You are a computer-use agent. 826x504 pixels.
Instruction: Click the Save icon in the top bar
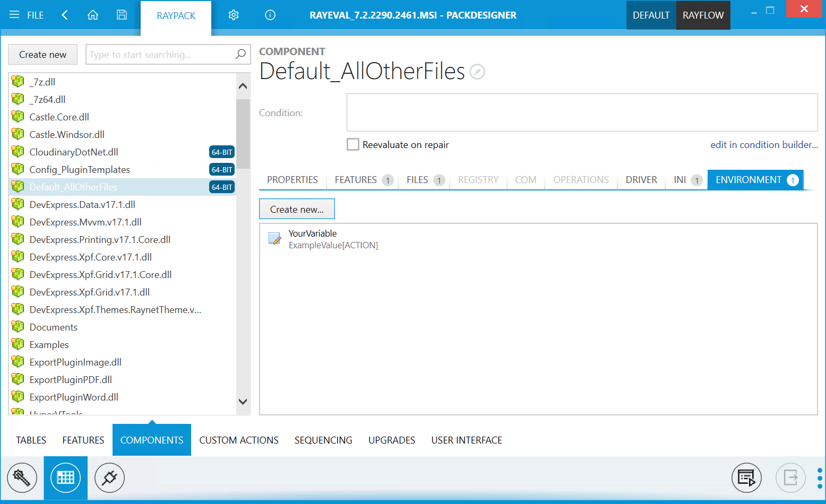coord(122,15)
